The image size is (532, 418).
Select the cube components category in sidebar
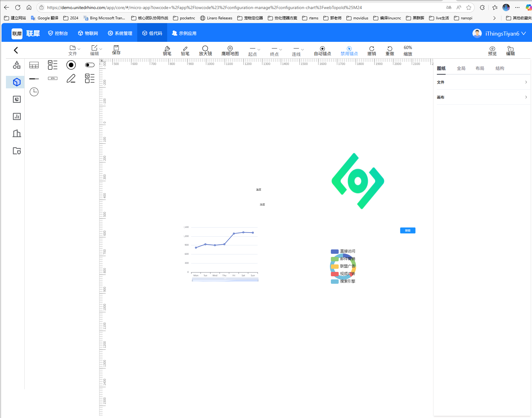[17, 82]
